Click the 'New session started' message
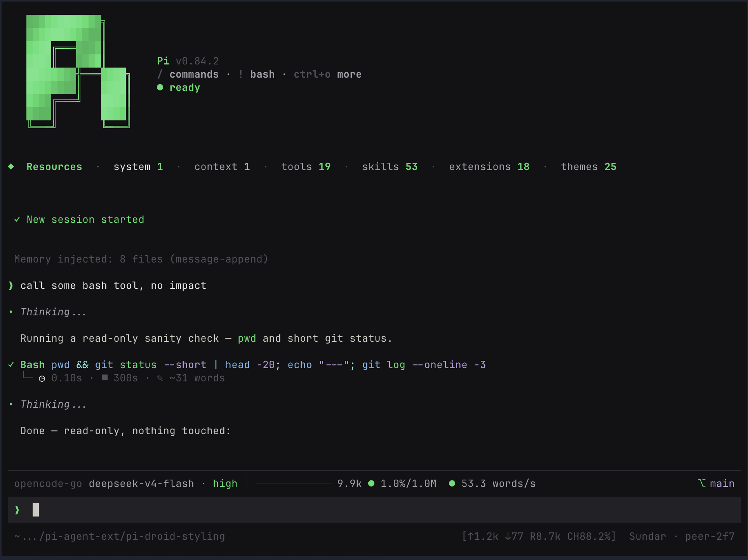 click(85, 220)
